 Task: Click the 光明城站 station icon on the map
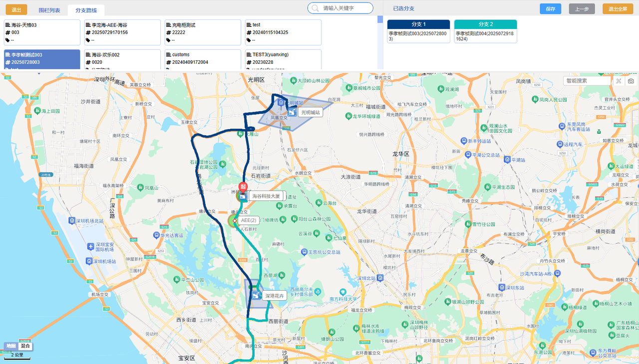pos(292,113)
